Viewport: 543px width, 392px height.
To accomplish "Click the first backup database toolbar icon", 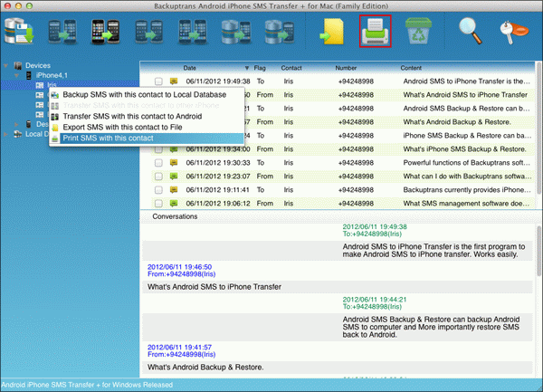I will [x=20, y=30].
